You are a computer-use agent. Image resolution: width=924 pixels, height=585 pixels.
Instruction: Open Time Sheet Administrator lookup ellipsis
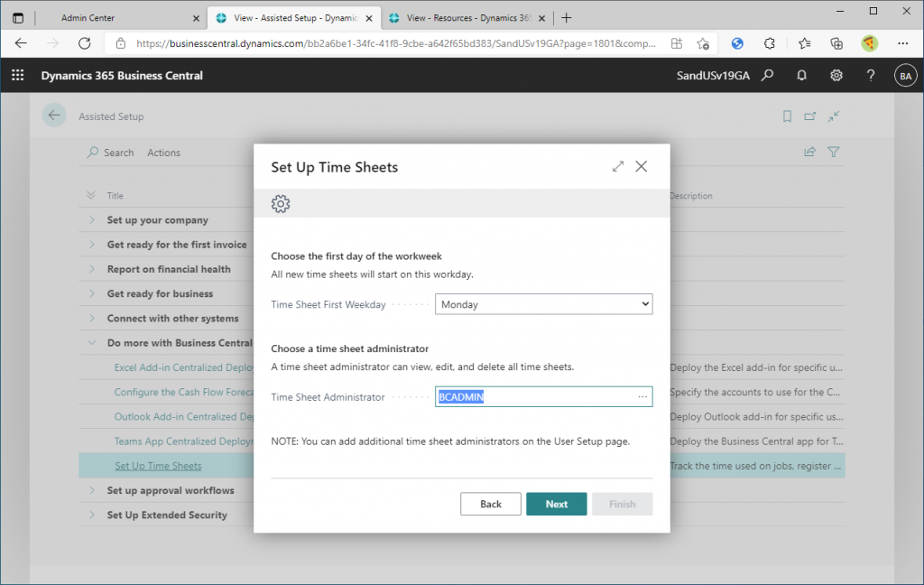pos(642,397)
